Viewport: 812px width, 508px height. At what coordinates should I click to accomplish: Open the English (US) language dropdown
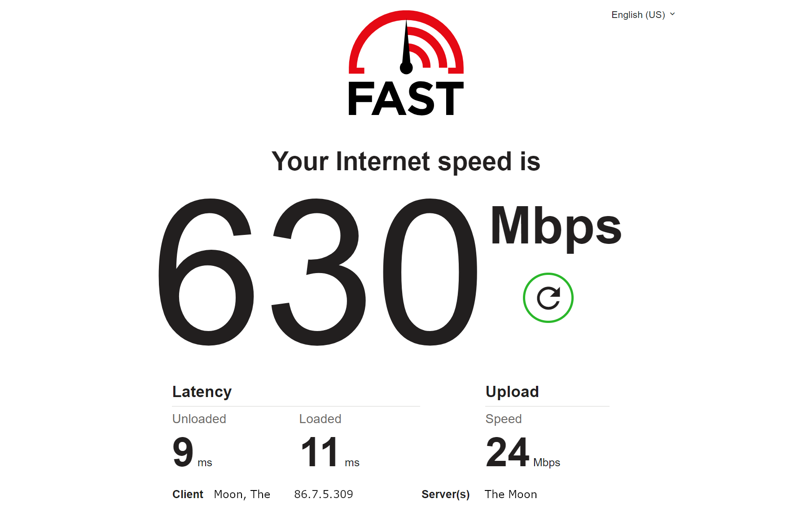(643, 15)
